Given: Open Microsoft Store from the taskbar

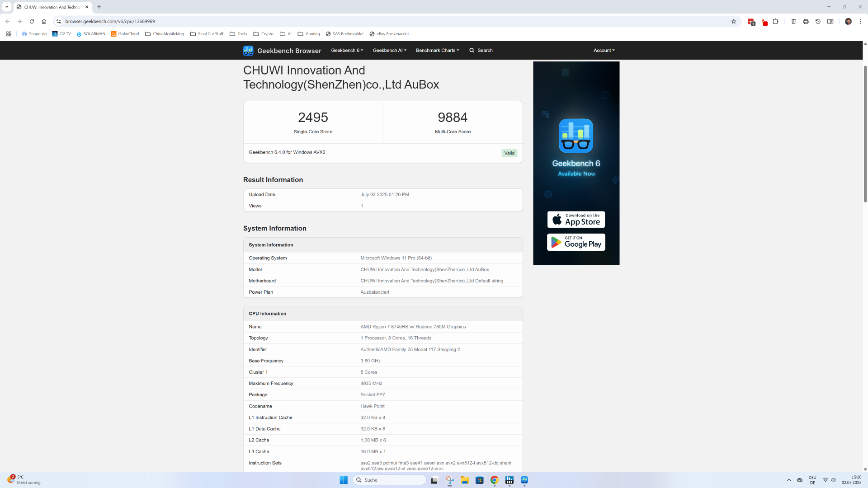Looking at the screenshot, I should point(479,480).
